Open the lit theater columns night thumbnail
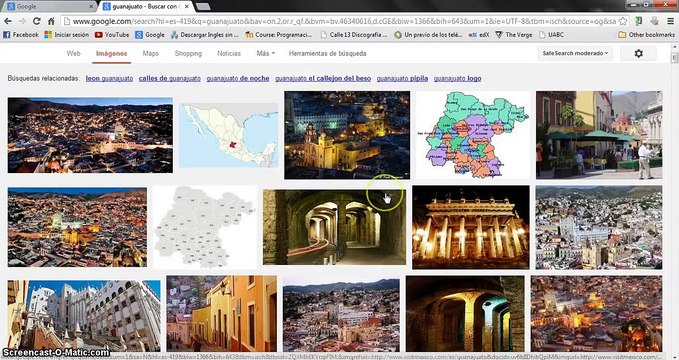679x360 pixels. [471, 227]
